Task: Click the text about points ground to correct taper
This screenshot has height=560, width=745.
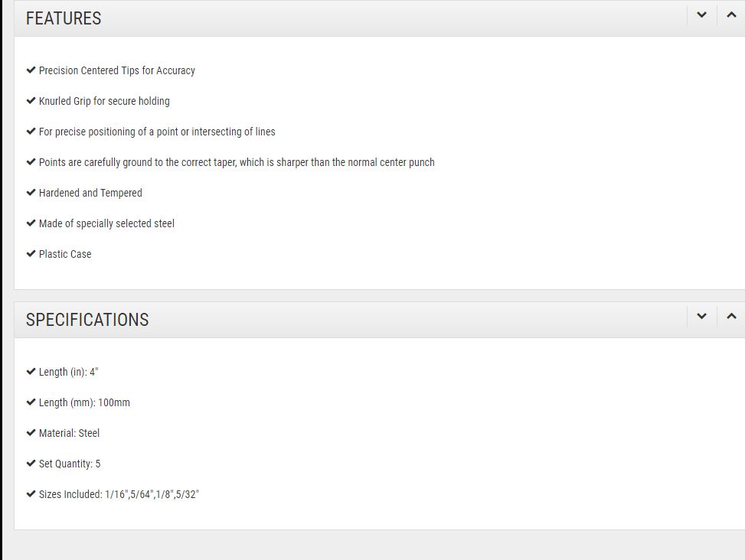Action: (237, 162)
